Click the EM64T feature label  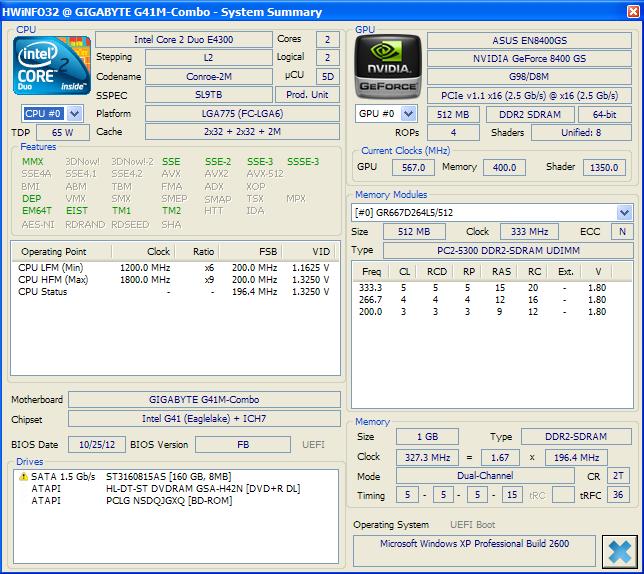[37, 211]
